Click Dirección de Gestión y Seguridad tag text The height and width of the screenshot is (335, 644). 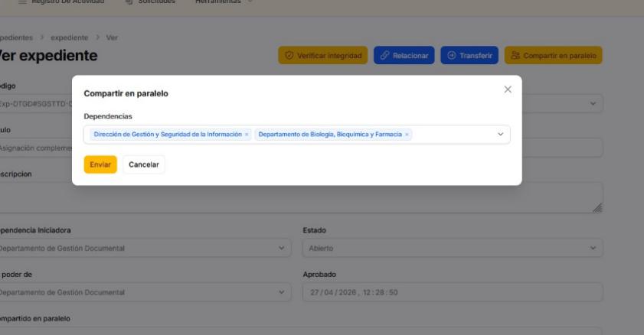168,134
